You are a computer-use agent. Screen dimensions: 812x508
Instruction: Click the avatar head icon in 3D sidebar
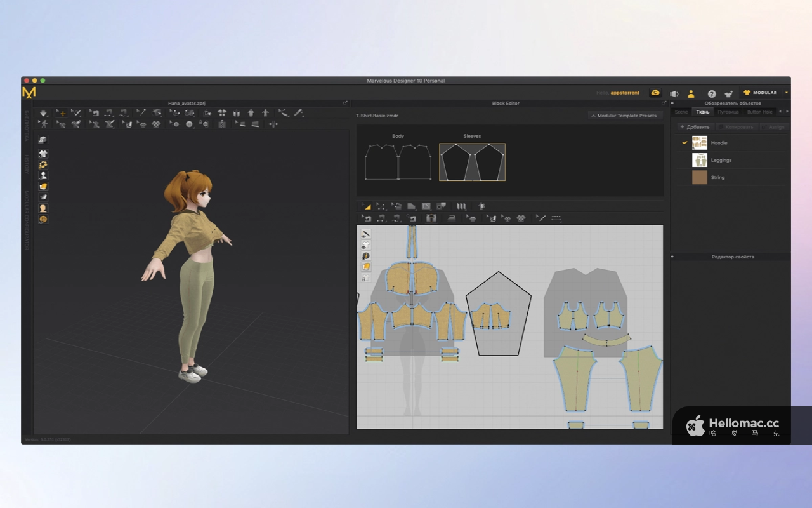pos(43,208)
